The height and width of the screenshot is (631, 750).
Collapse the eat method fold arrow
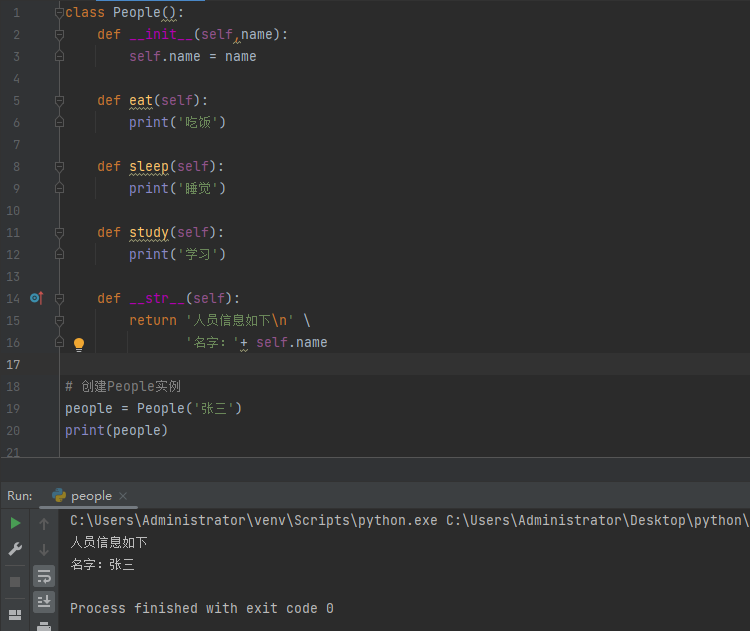[59, 100]
